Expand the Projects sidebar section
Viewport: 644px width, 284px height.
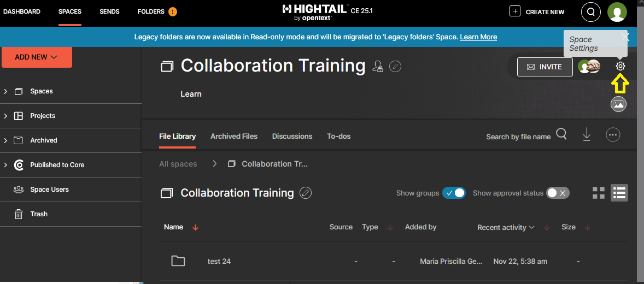5,116
